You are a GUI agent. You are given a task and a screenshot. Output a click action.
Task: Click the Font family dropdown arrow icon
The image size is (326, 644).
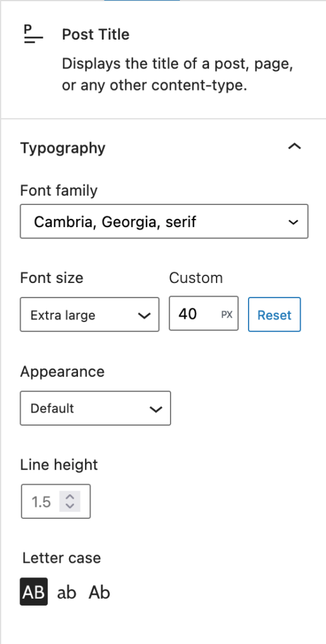click(x=293, y=222)
